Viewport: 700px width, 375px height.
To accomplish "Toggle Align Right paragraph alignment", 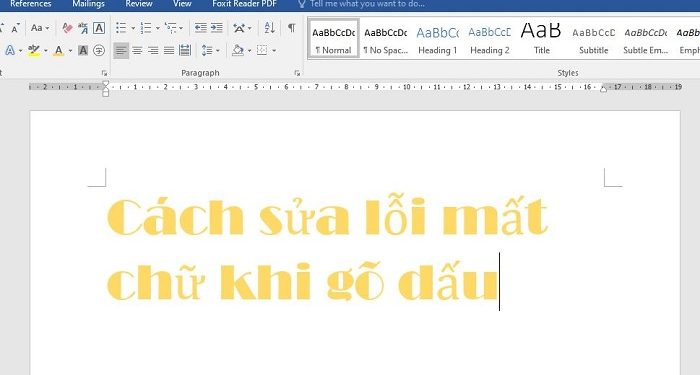I will click(x=153, y=50).
